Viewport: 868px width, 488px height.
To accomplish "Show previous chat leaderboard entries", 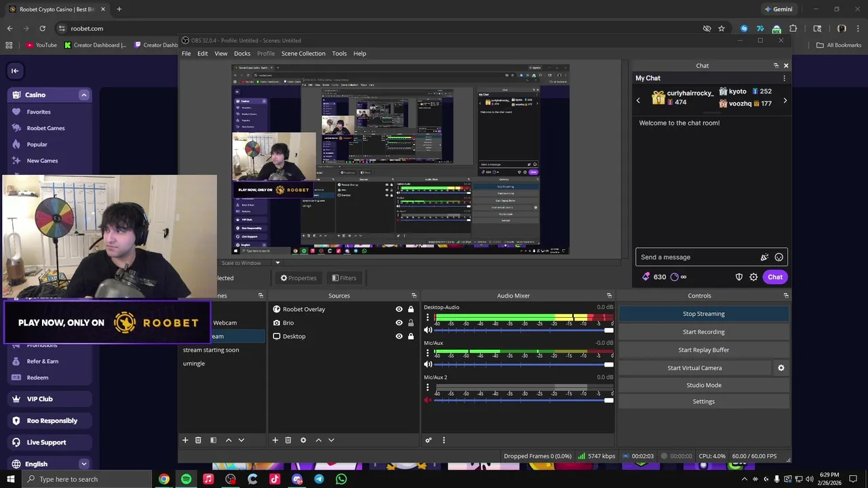I will pos(638,100).
